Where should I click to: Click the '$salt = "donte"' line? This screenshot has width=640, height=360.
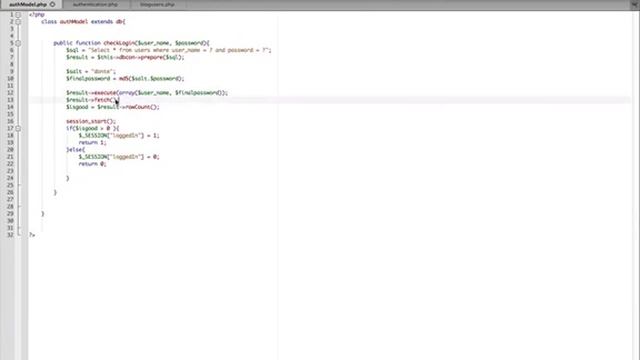coord(91,71)
